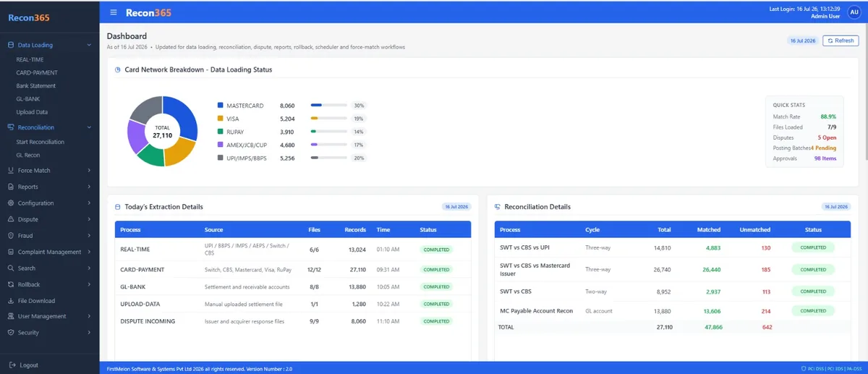
Task: Click the Force Match sidebar icon
Action: point(11,171)
